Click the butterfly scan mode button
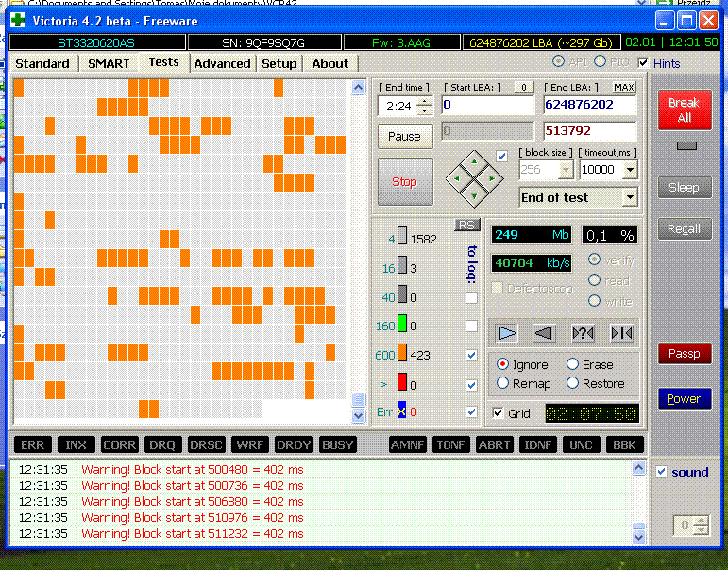The height and width of the screenshot is (570, 728). click(x=621, y=333)
